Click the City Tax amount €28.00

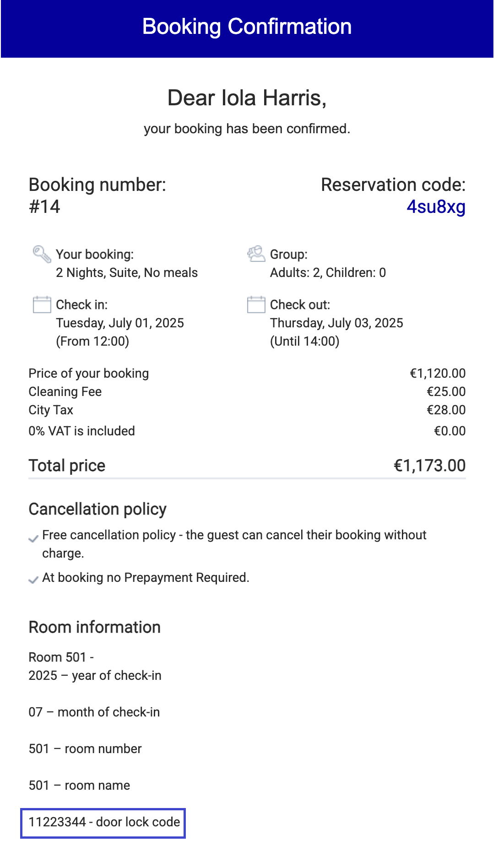446,410
